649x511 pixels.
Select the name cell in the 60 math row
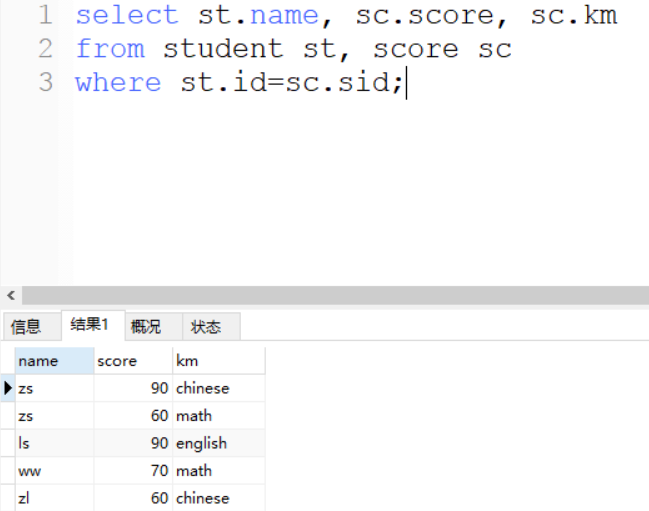coord(55,416)
